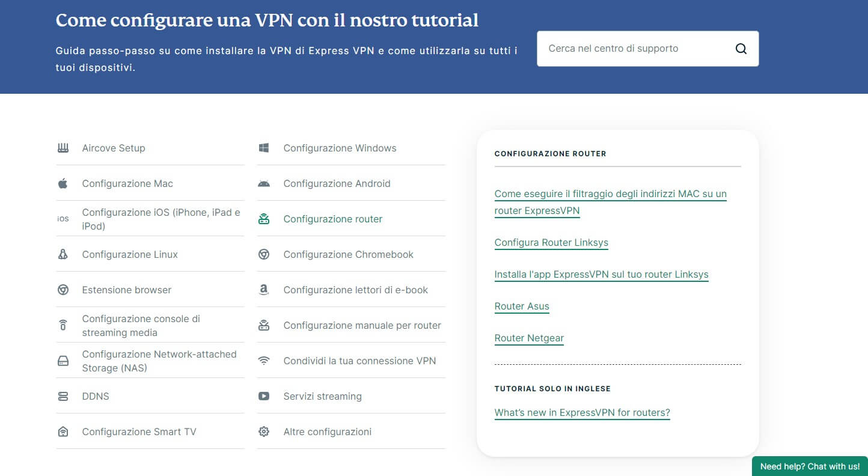Open Configurazione lettori di e-book
This screenshot has width=868, height=476.
(356, 290)
